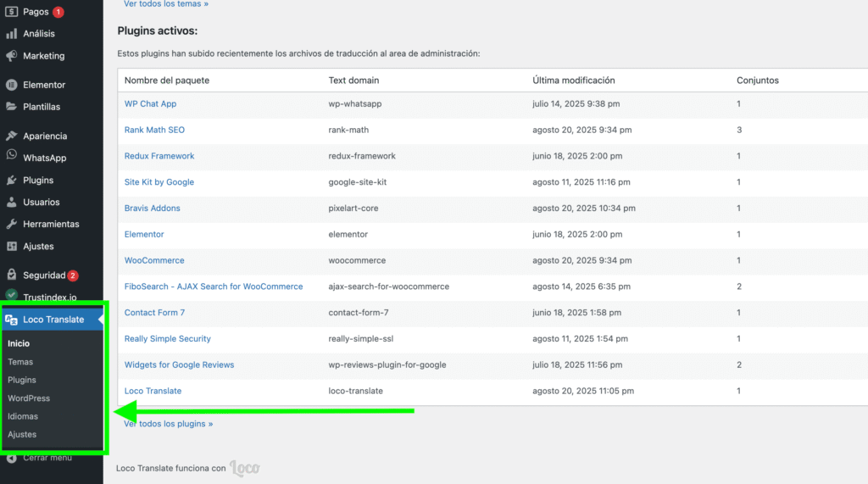Click the wp-whatsapp text domain cell

click(355, 103)
